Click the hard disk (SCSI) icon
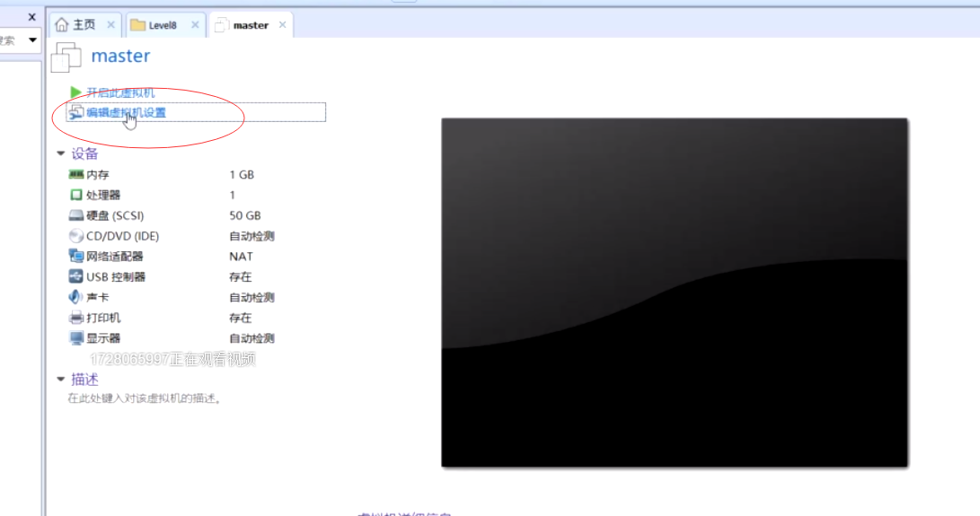This screenshot has height=516, width=980. [x=76, y=215]
